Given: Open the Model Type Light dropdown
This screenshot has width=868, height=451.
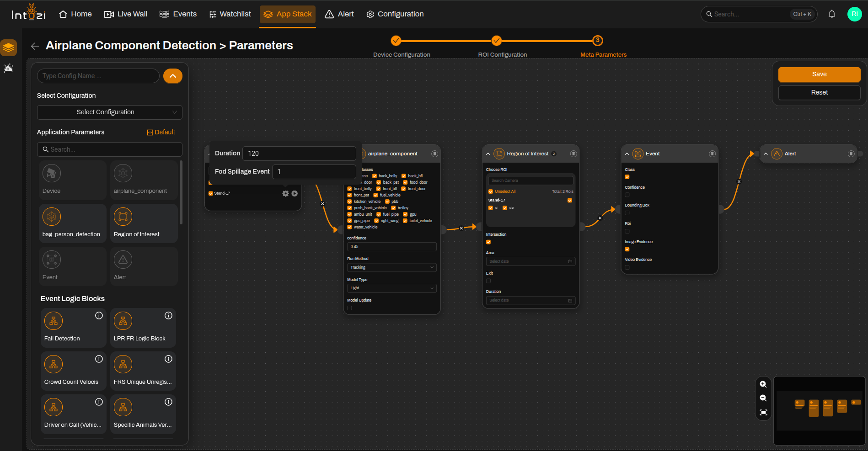Looking at the screenshot, I should coord(392,288).
